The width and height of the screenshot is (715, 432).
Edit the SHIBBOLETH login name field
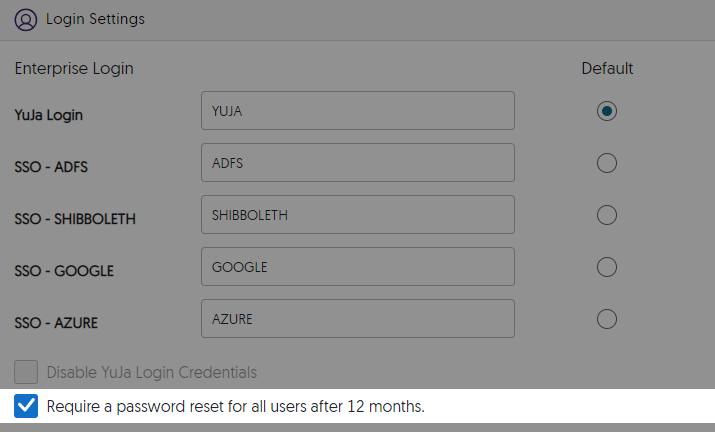[x=357, y=215]
